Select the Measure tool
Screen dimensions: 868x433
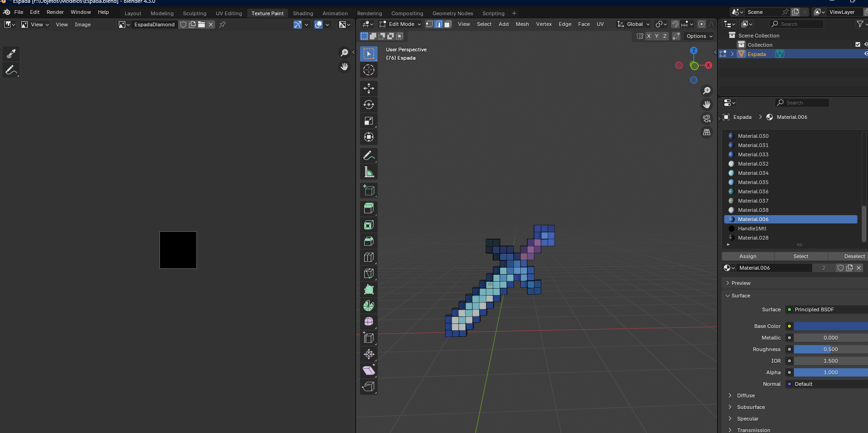[368, 172]
